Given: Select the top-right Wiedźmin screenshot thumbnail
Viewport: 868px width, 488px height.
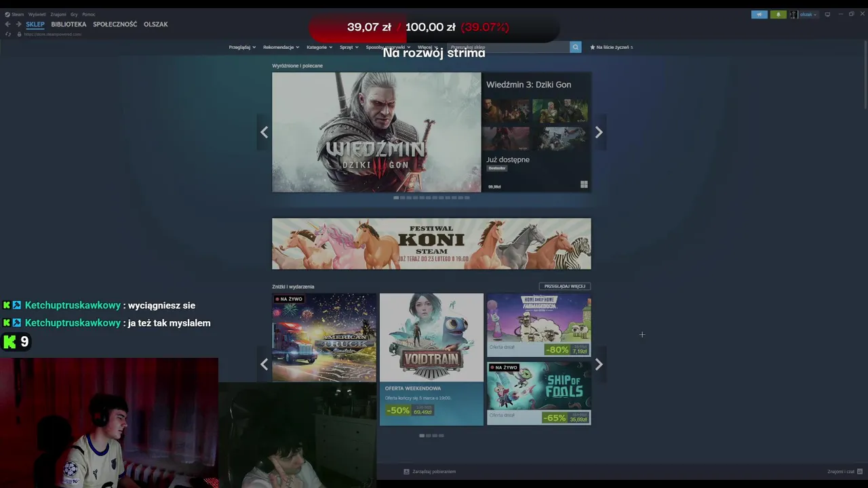Looking at the screenshot, I should (559, 110).
